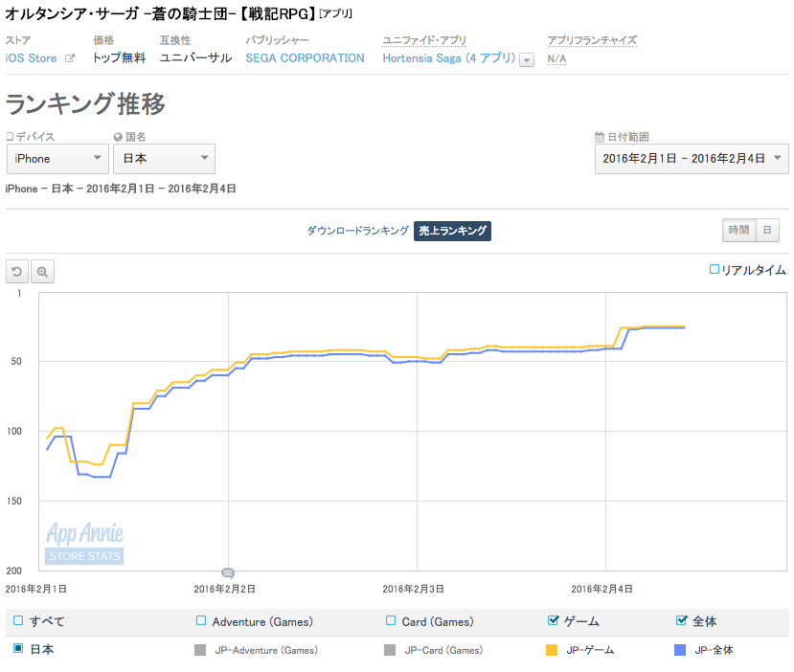Click the JP-ゲーム yellow legend swatch
Screen dimensions: 794x672
552,650
